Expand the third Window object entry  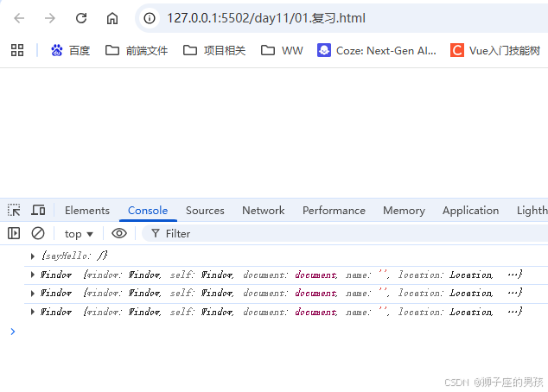(x=33, y=312)
